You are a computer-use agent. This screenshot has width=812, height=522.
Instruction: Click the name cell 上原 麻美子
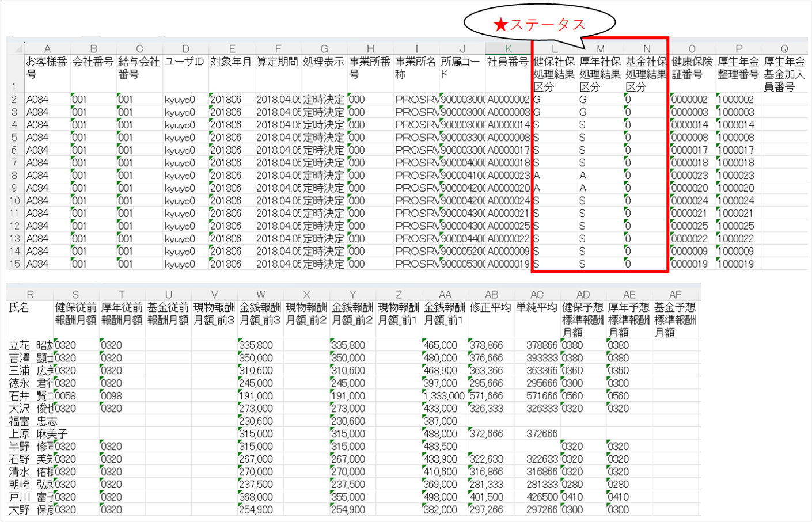pos(30,433)
